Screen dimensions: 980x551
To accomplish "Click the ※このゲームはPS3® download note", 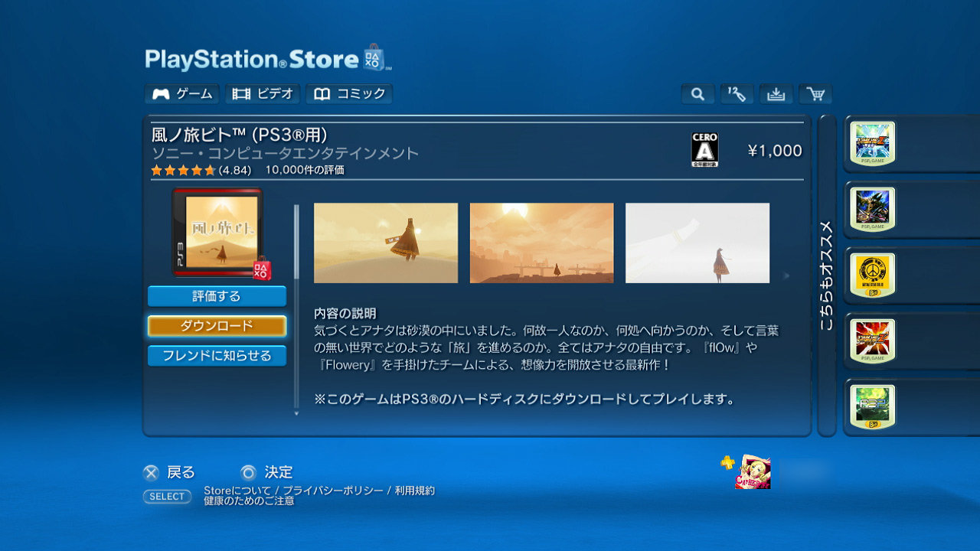I will tap(525, 399).
